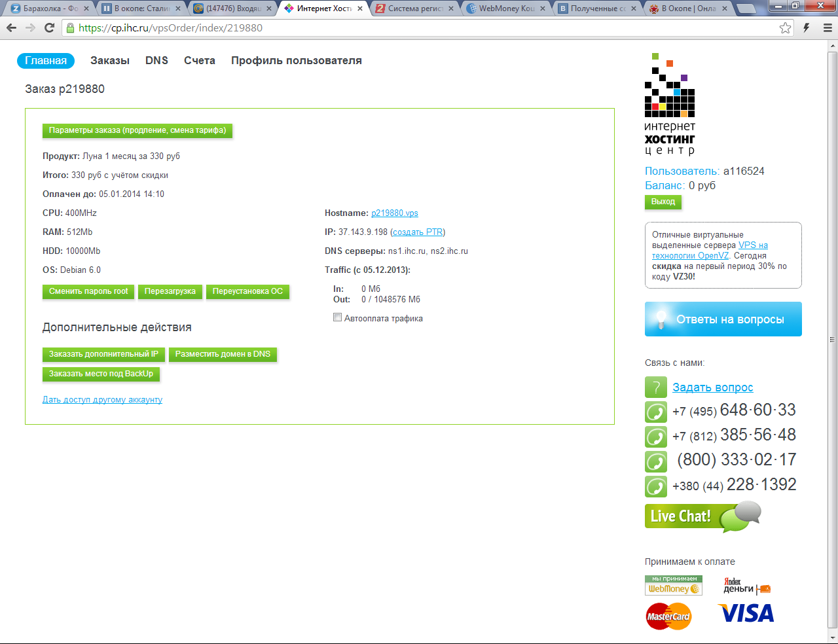Click the Перезагрузка button
The height and width of the screenshot is (644, 838).
click(170, 291)
